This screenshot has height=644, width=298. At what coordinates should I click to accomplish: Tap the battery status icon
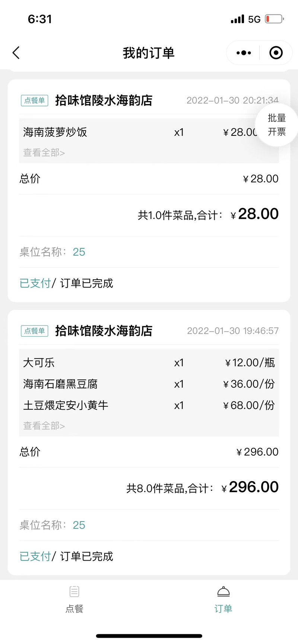coord(275,19)
